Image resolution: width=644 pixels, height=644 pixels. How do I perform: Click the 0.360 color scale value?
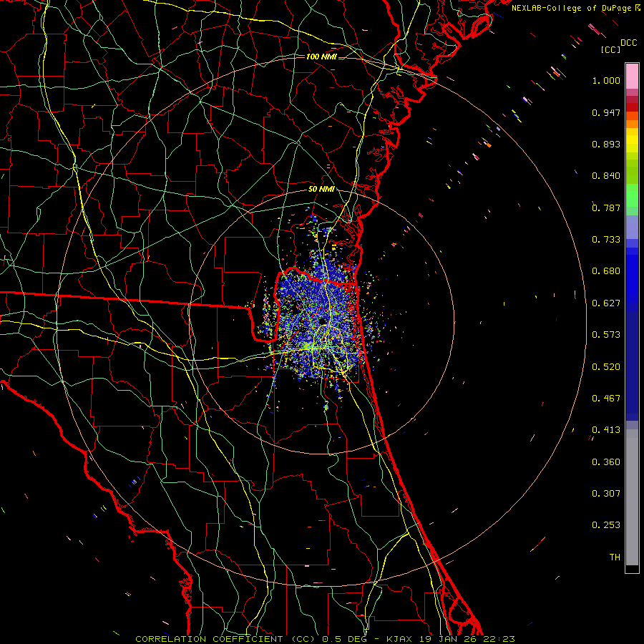(x=606, y=462)
